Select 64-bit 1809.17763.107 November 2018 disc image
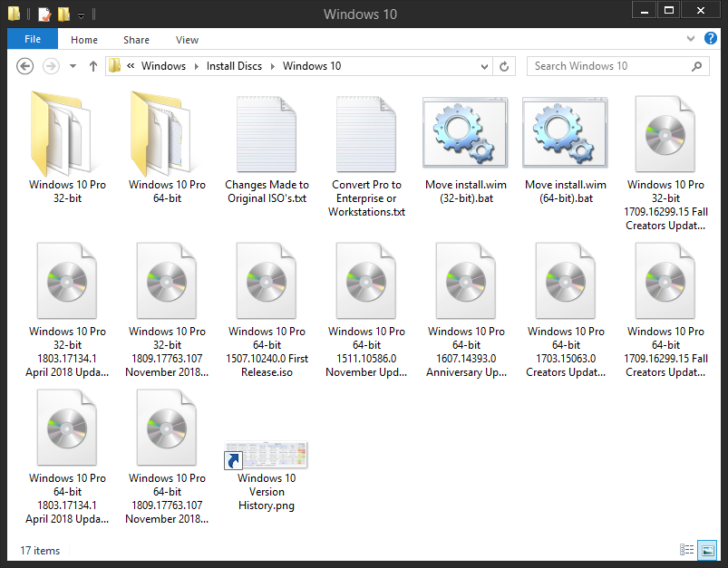Screen dimensions: 728x568 click(167, 427)
